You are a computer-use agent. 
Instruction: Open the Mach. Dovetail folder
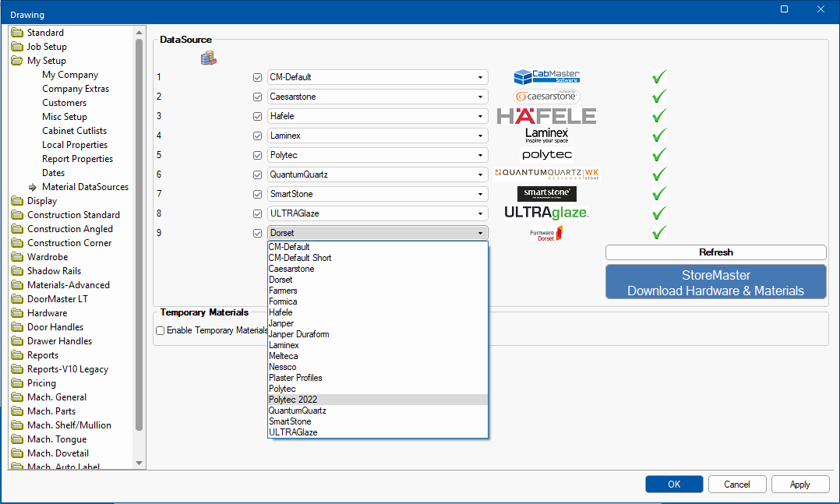(58, 453)
